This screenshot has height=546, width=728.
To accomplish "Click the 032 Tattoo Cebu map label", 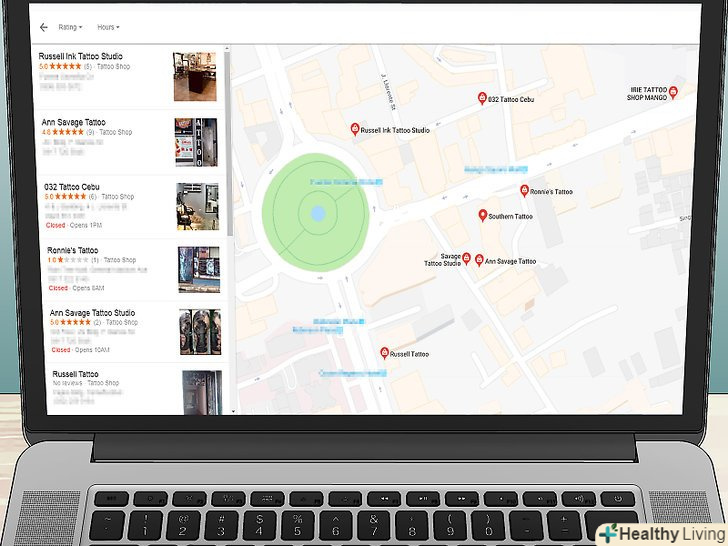I will [x=511, y=99].
